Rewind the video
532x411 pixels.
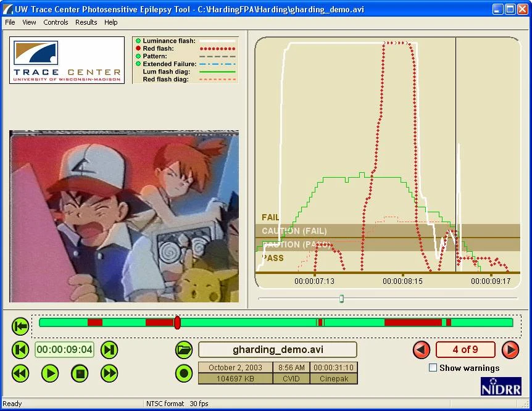click(x=20, y=373)
